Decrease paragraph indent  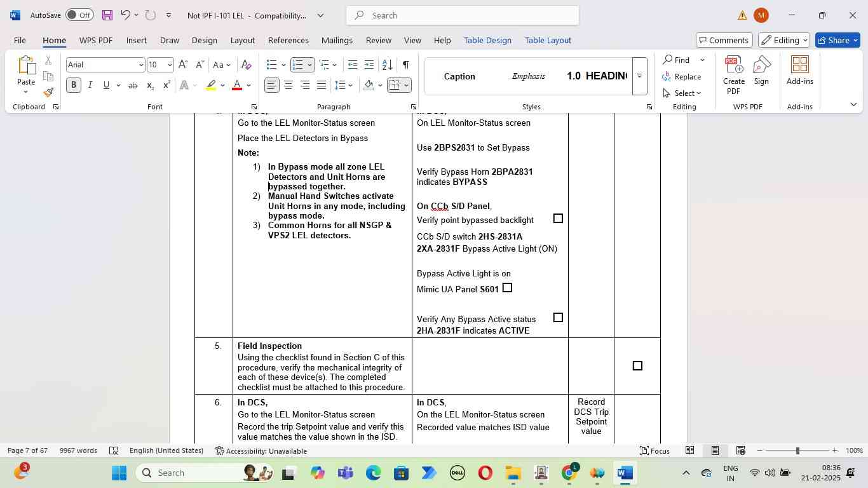(353, 65)
